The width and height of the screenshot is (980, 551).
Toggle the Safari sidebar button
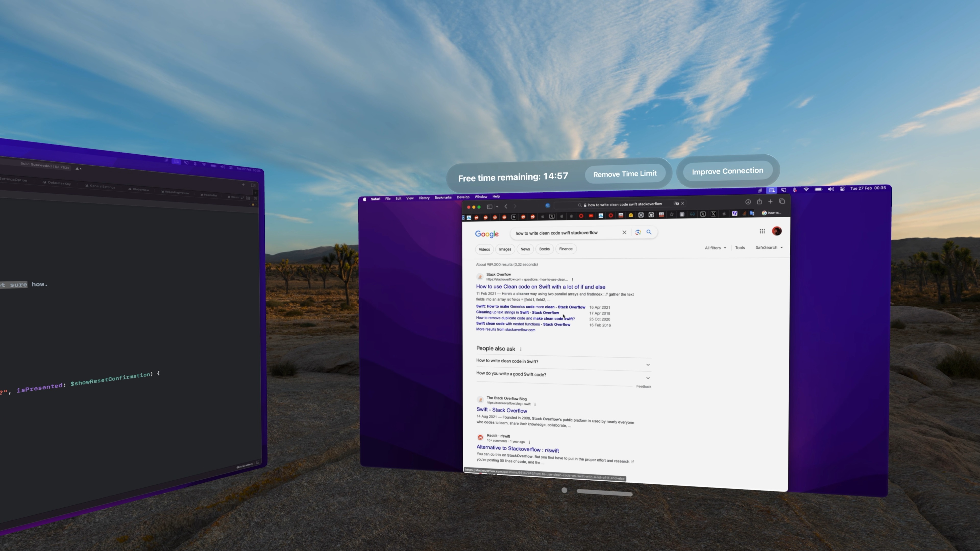[x=490, y=207]
